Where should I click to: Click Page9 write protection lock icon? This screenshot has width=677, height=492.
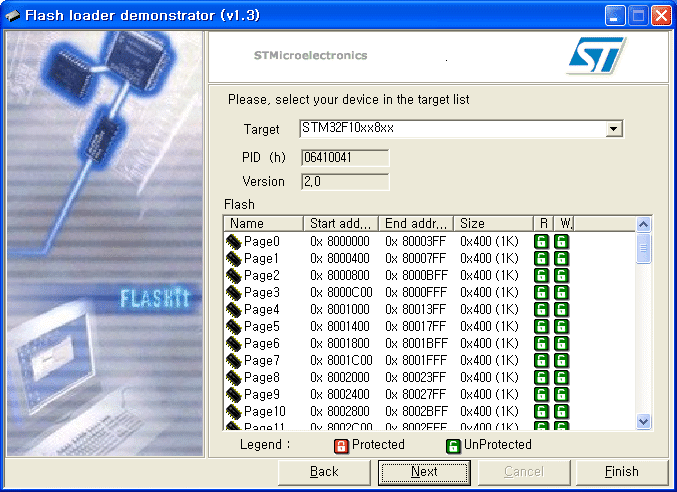[x=561, y=394]
